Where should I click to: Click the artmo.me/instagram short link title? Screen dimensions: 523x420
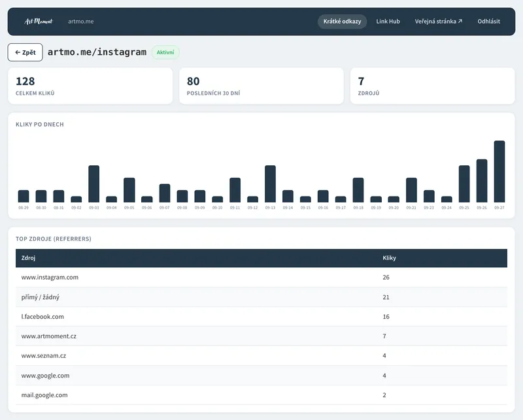point(97,52)
